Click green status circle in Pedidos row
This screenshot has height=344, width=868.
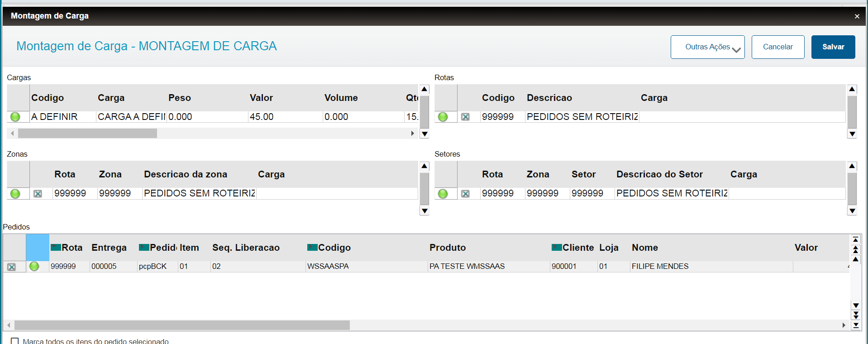click(x=34, y=266)
